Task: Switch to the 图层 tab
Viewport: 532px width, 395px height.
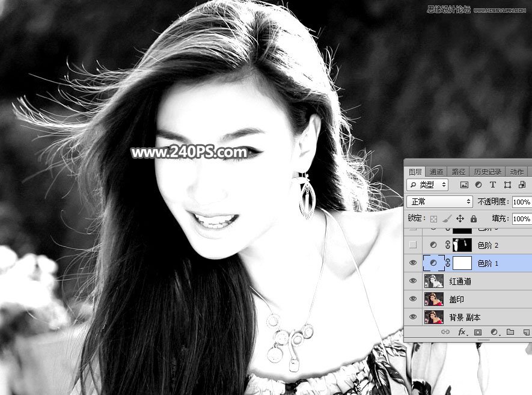Action: point(415,172)
